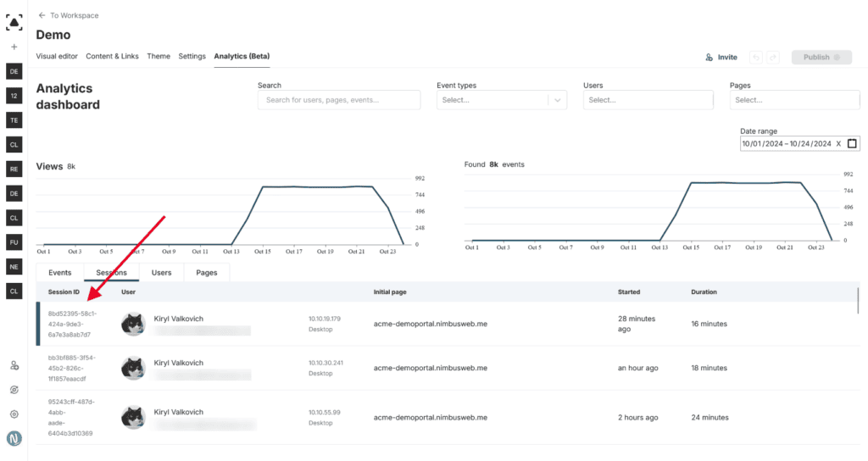Open the calendar icon in Date range
The image size is (868, 461).
(x=852, y=143)
